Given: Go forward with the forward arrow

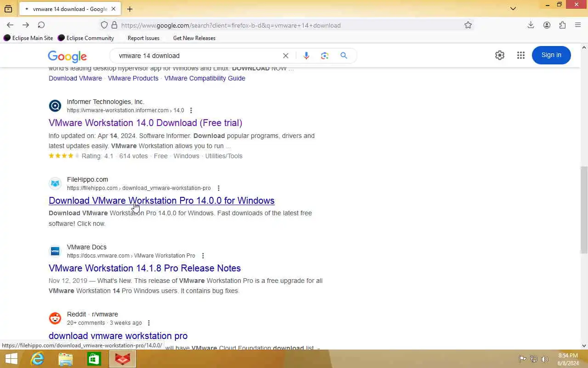Looking at the screenshot, I should 26,25.
